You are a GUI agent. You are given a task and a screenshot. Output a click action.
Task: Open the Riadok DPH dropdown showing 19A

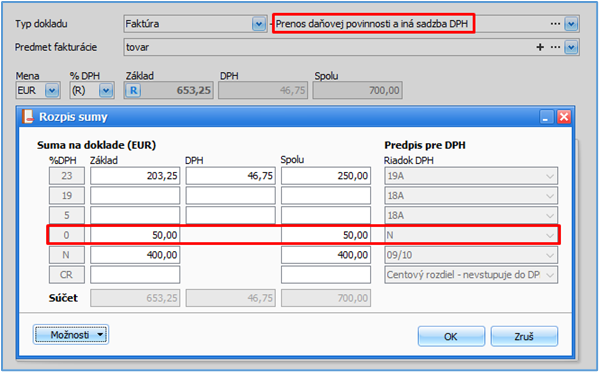pos(471,176)
